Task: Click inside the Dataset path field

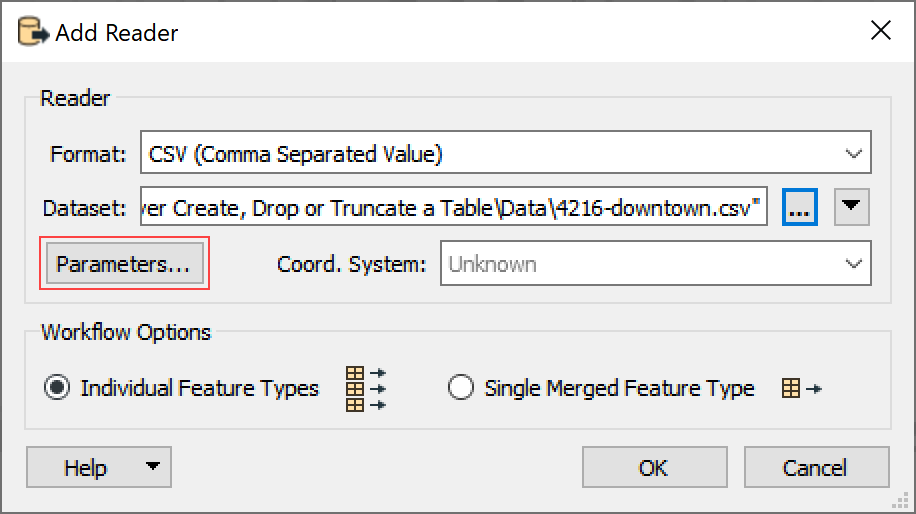Action: pyautogui.click(x=453, y=207)
